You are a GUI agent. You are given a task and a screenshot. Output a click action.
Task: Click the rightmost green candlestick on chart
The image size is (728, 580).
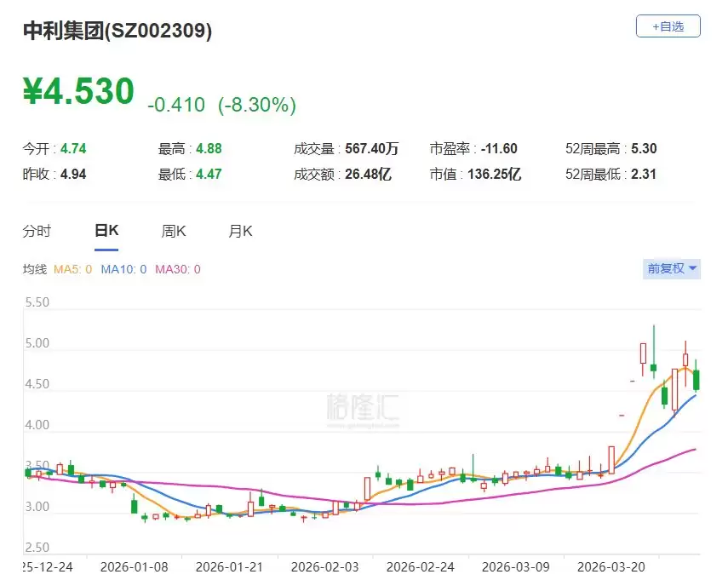point(696,379)
